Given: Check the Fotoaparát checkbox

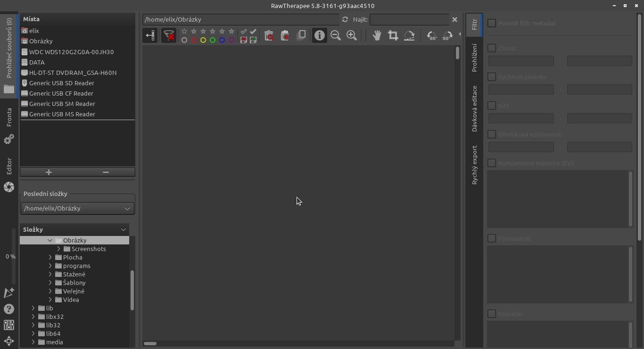Looking at the screenshot, I should pyautogui.click(x=492, y=238).
